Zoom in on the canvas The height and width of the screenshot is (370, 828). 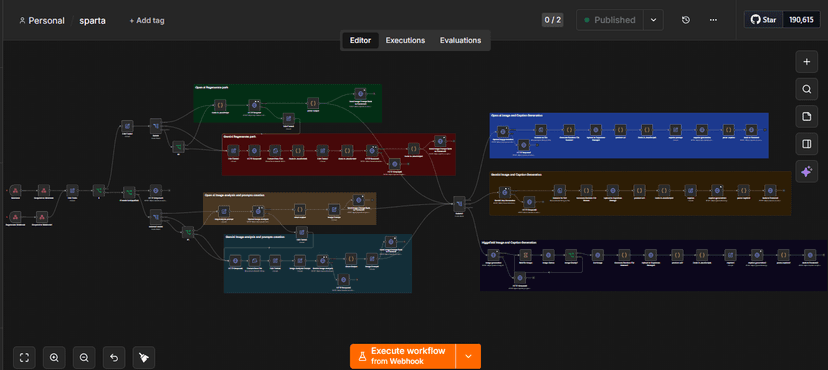pos(54,357)
